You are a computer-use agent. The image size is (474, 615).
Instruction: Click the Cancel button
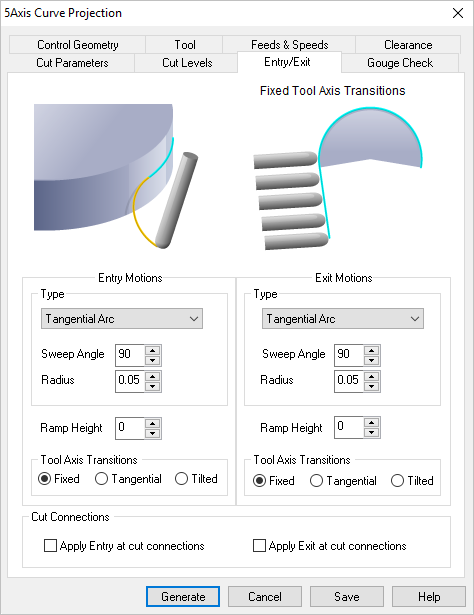pyautogui.click(x=265, y=597)
